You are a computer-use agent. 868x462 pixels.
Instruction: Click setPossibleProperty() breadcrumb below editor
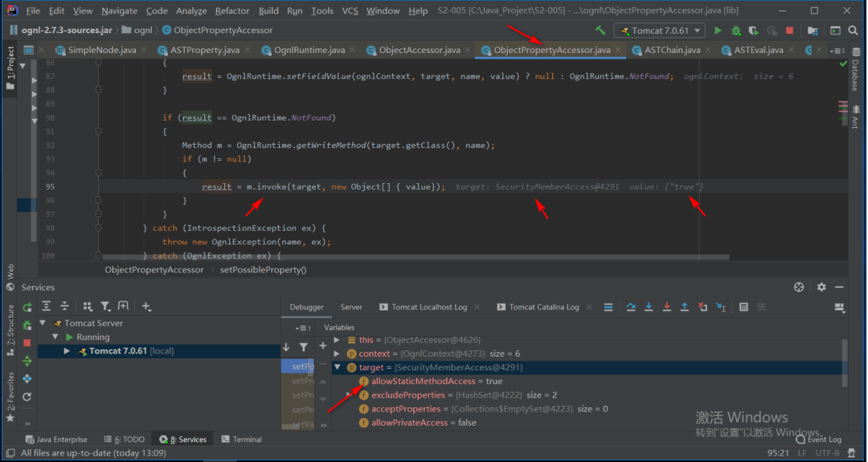263,270
